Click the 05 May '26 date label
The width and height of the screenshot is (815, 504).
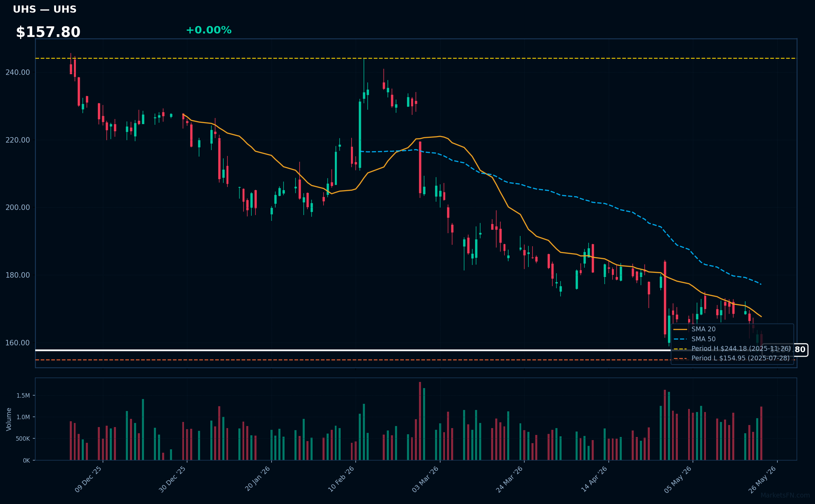(x=678, y=479)
